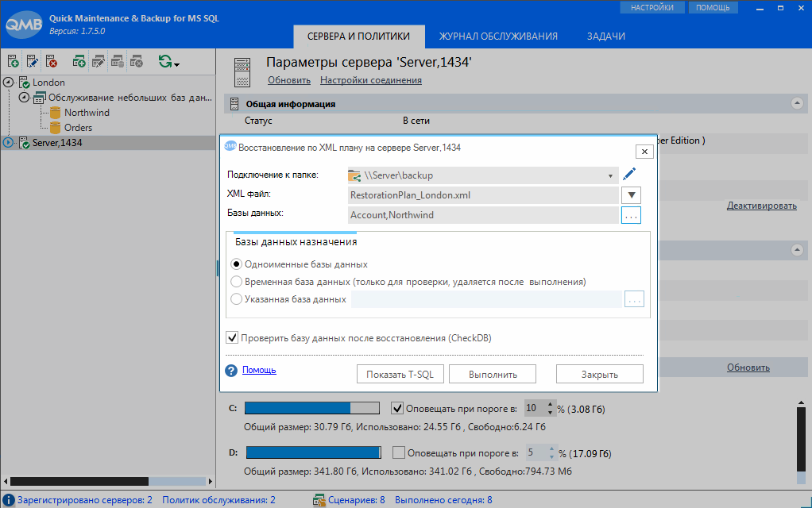812x508 pixels.
Task: Click the Закрыть button
Action: (x=599, y=374)
